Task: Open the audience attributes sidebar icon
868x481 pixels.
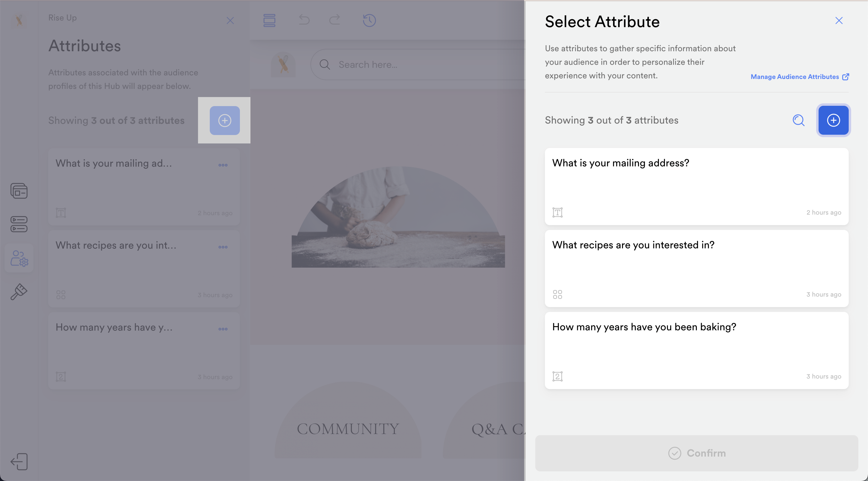Action: pos(19,258)
